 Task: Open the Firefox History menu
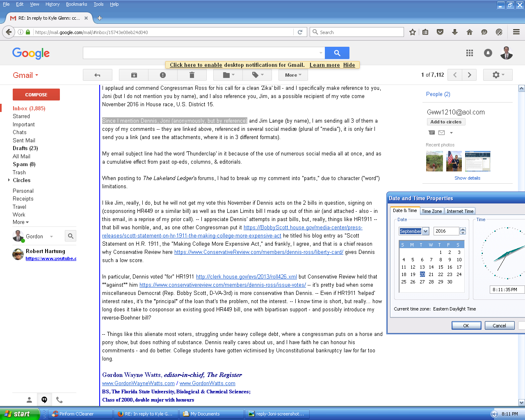(52, 4)
